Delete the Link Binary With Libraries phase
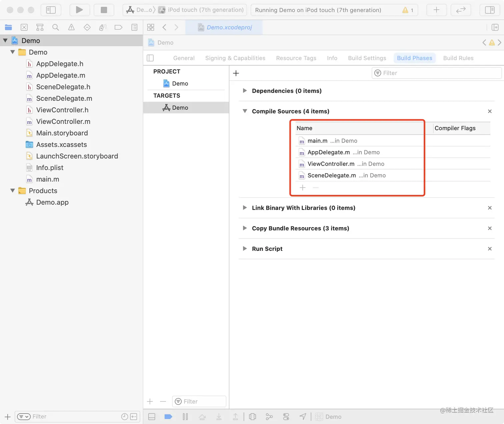Screen dimensions: 504x424 coord(490,208)
